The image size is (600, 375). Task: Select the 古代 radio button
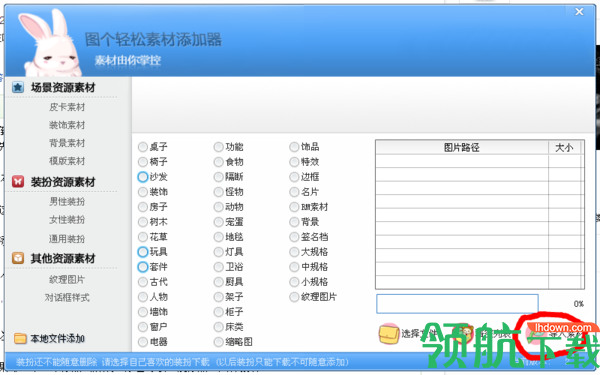click(x=143, y=282)
